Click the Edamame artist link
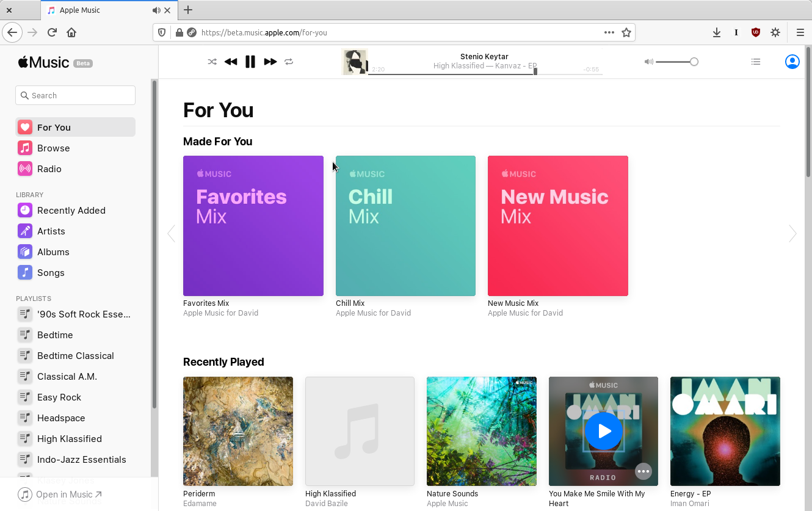The height and width of the screenshot is (511, 812). click(200, 504)
